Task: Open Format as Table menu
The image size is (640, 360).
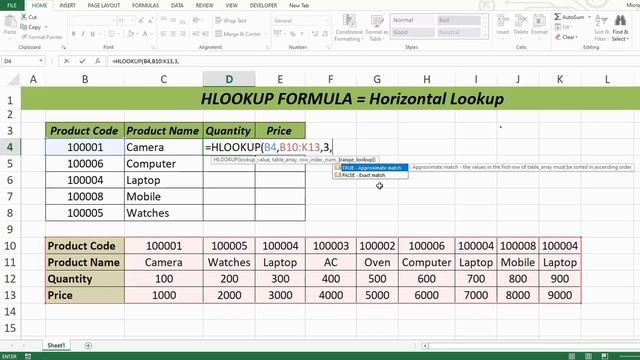Action: point(376,27)
